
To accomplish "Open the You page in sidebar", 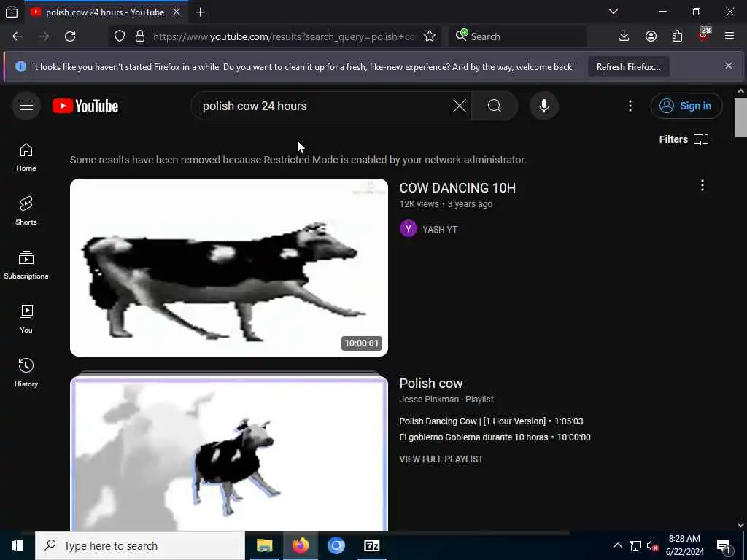I will [x=26, y=319].
